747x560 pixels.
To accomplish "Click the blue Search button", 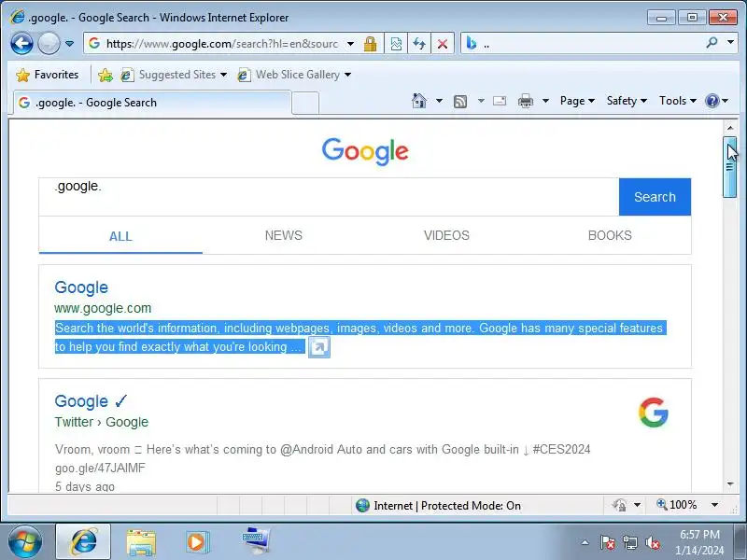I will (x=655, y=197).
